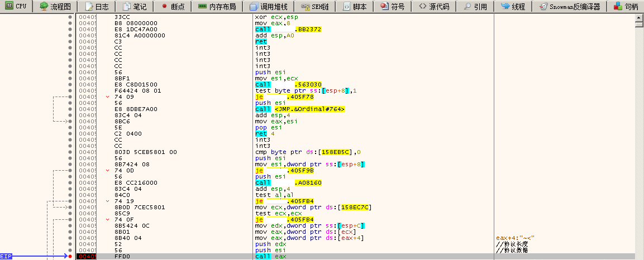Open the 脚本 script tab
Viewport: 644px width, 260px height.
[x=356, y=7]
